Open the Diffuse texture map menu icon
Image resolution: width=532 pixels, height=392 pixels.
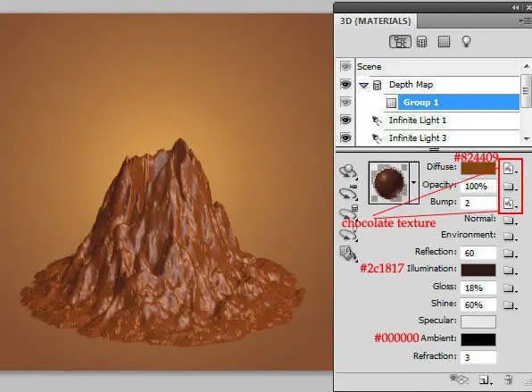(510, 169)
